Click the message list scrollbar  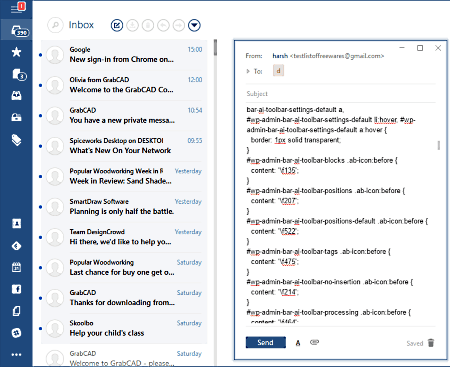click(215, 48)
